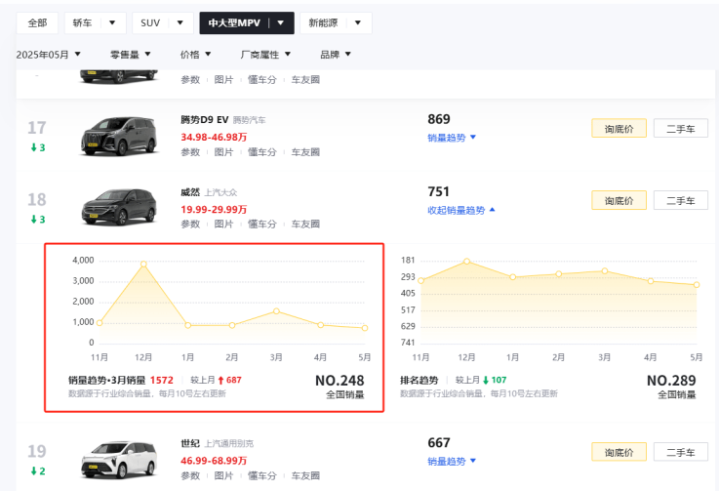
Task: Click 询底价 for 世纪
Action: (619, 452)
